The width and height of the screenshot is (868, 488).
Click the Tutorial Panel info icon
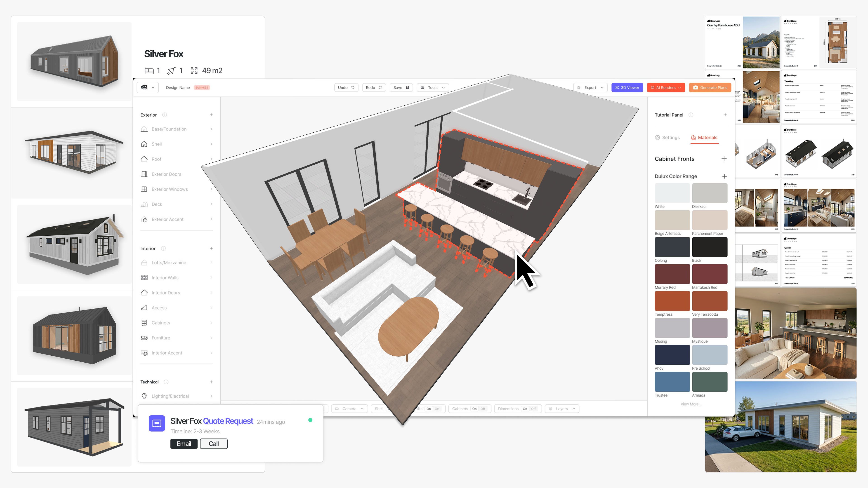[691, 115]
